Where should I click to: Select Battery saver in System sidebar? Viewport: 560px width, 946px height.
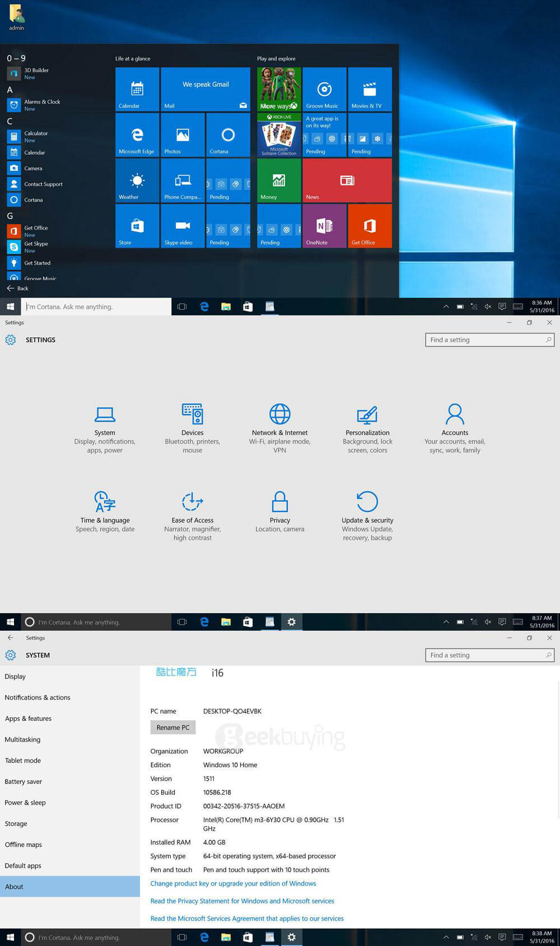(x=24, y=782)
